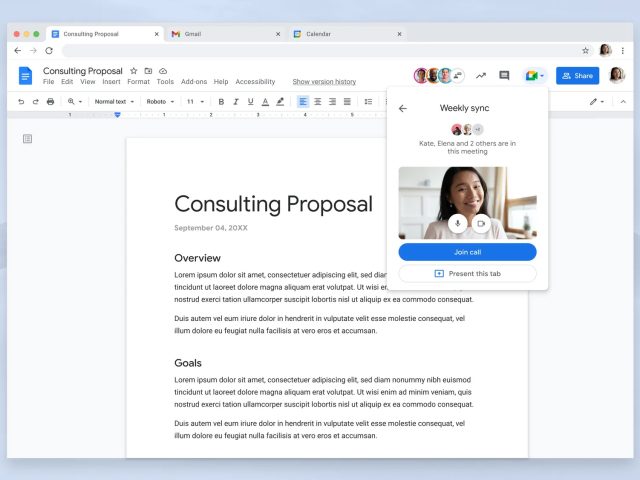Go back with Weekly sync arrow
The image size is (640, 480).
point(403,108)
